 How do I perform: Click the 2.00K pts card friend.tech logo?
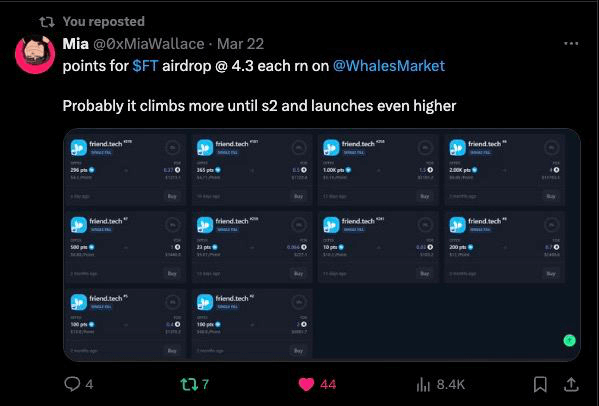tap(457, 147)
